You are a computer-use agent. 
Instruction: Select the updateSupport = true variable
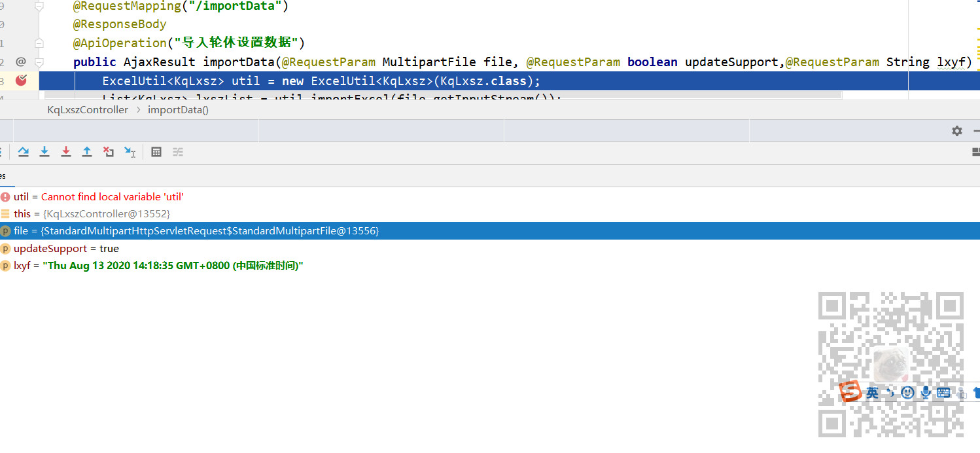(x=490, y=249)
